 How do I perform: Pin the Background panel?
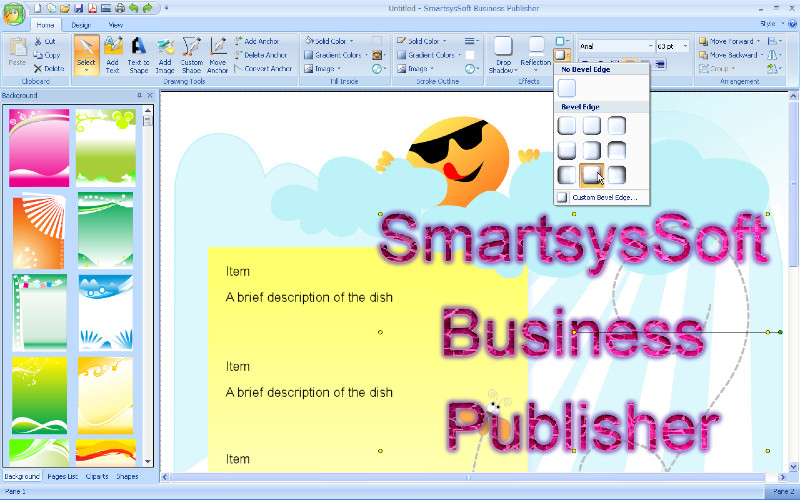139,95
